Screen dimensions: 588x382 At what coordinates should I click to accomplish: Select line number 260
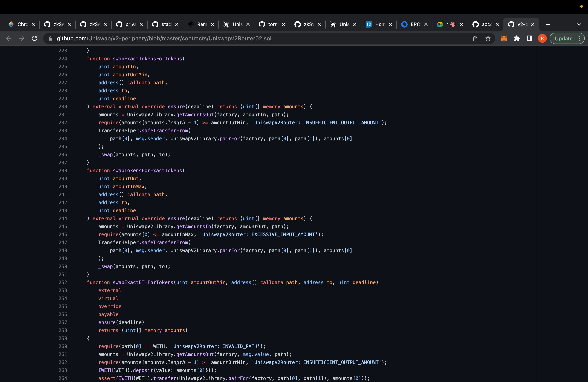63,346
